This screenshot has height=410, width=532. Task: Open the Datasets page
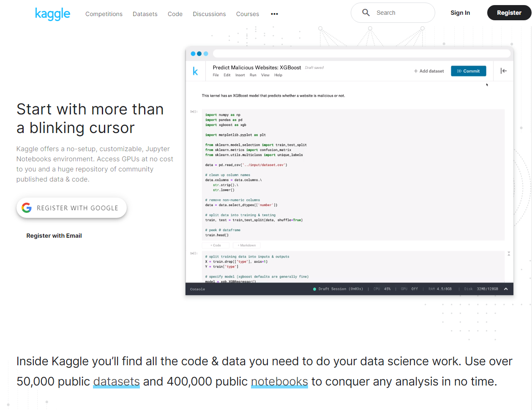pyautogui.click(x=145, y=14)
